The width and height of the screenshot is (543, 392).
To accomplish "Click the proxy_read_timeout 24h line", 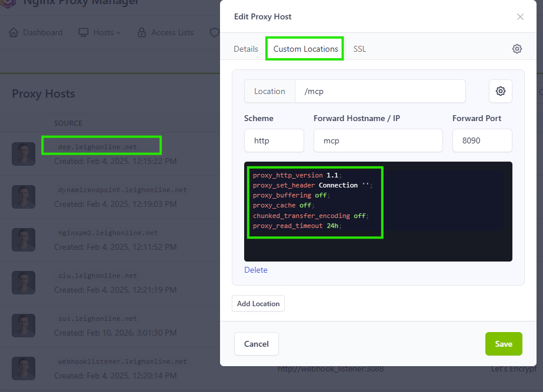I will (297, 226).
